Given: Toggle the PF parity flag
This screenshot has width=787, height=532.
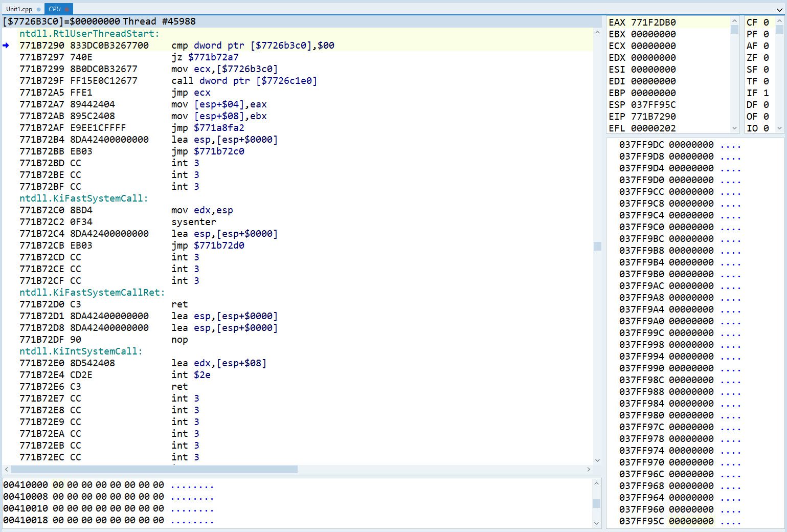Looking at the screenshot, I should click(758, 34).
